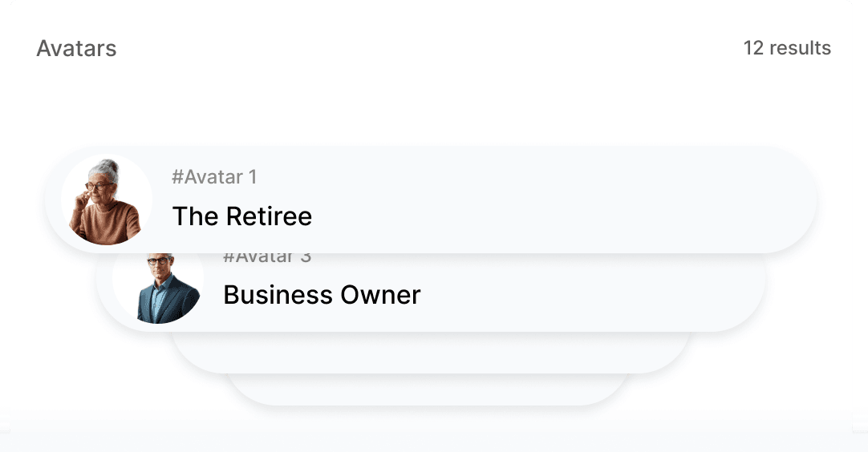Click the "#Avatar 1" label
868x452 pixels.
(214, 177)
